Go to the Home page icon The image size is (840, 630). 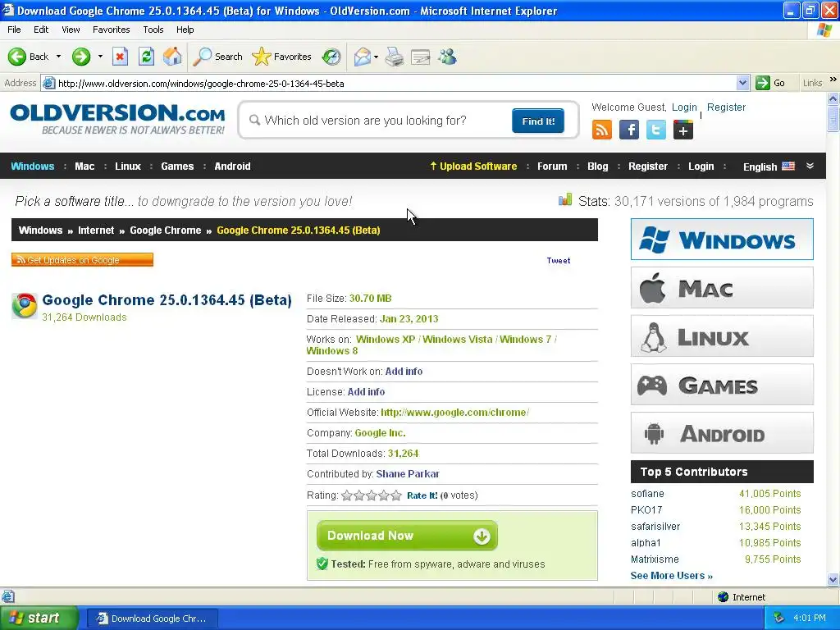(172, 57)
